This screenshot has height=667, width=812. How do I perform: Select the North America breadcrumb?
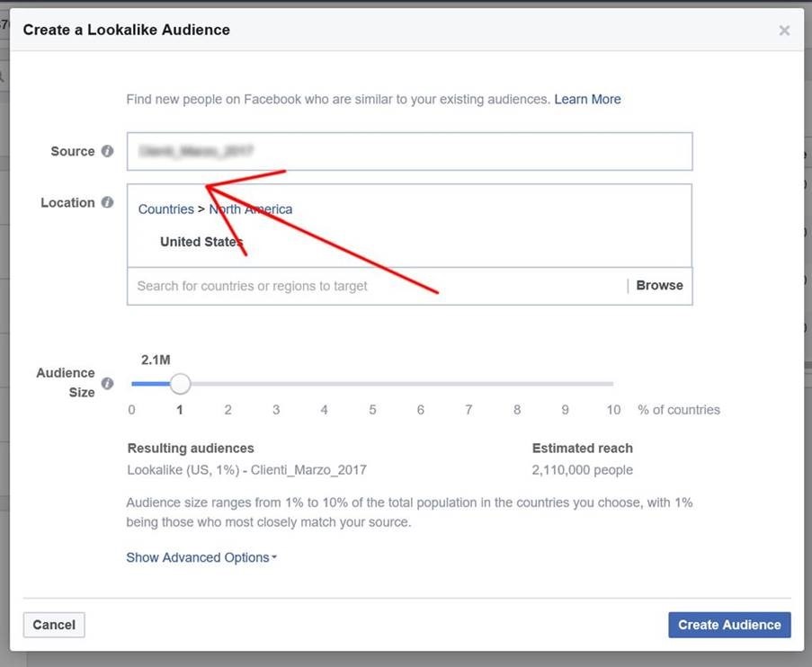pos(251,209)
